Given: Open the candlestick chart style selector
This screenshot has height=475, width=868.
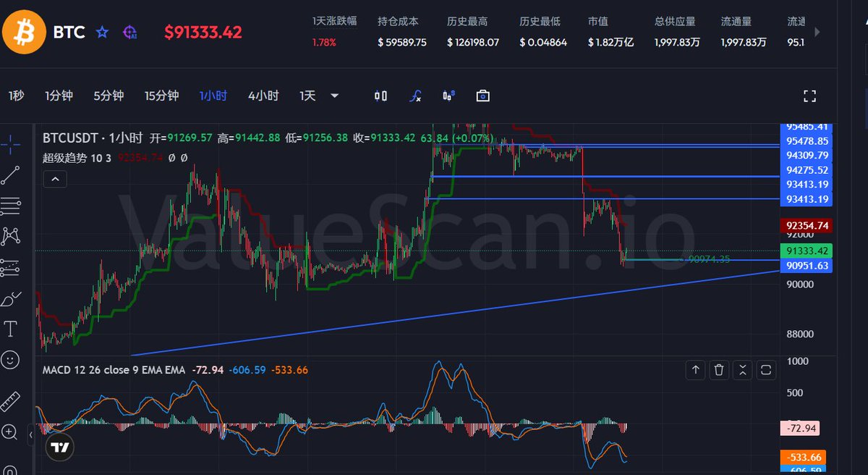Looking at the screenshot, I should click(x=381, y=96).
